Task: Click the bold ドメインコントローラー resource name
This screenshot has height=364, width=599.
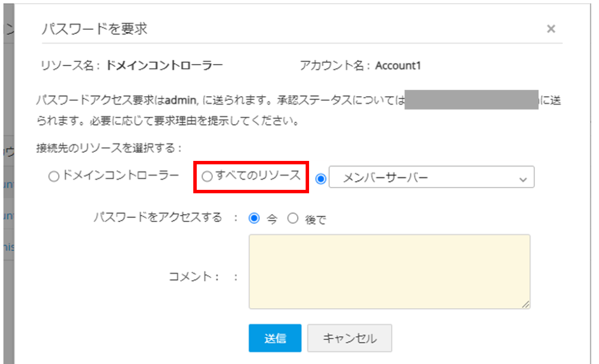Action: (165, 65)
